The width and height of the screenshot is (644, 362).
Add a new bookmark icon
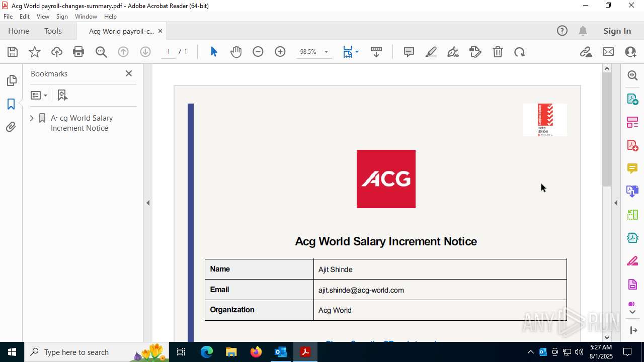(62, 95)
